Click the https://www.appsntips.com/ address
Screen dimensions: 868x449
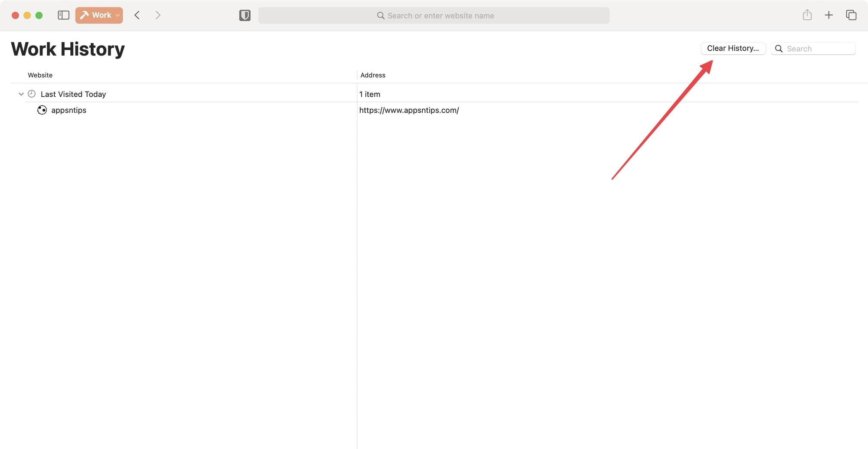(409, 110)
